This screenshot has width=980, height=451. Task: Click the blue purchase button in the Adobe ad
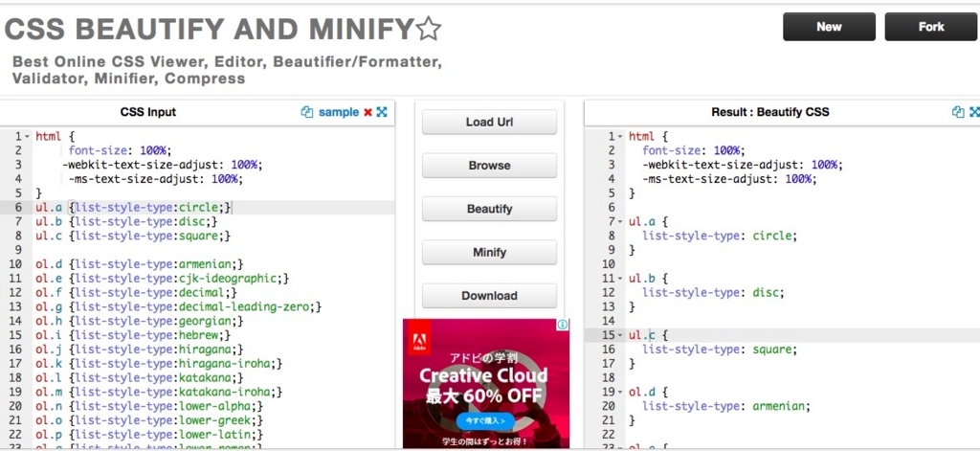click(485, 421)
